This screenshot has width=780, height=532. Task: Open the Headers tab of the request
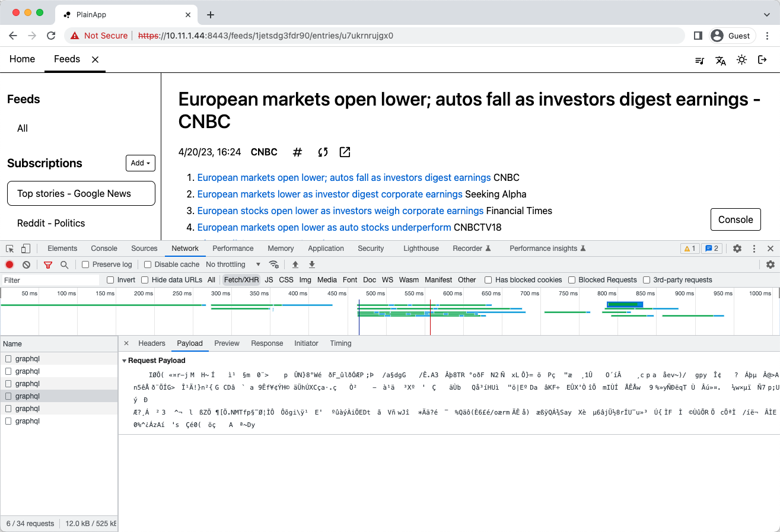152,343
